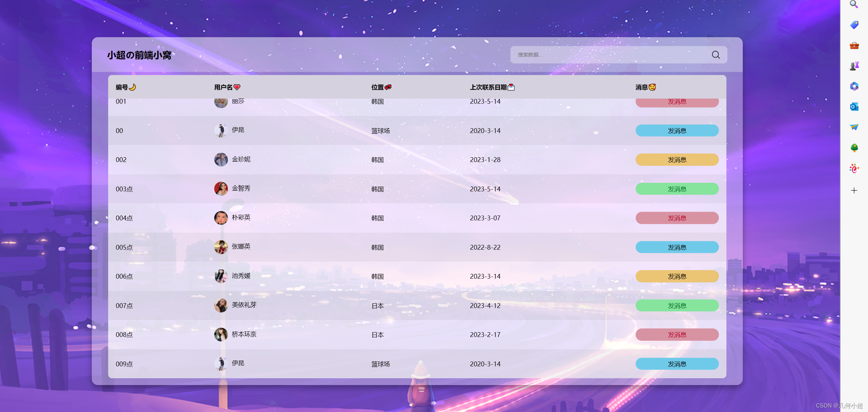Image resolution: width=868 pixels, height=412 pixels.
Task: Click 发消息 button for row 001
Action: point(677,103)
